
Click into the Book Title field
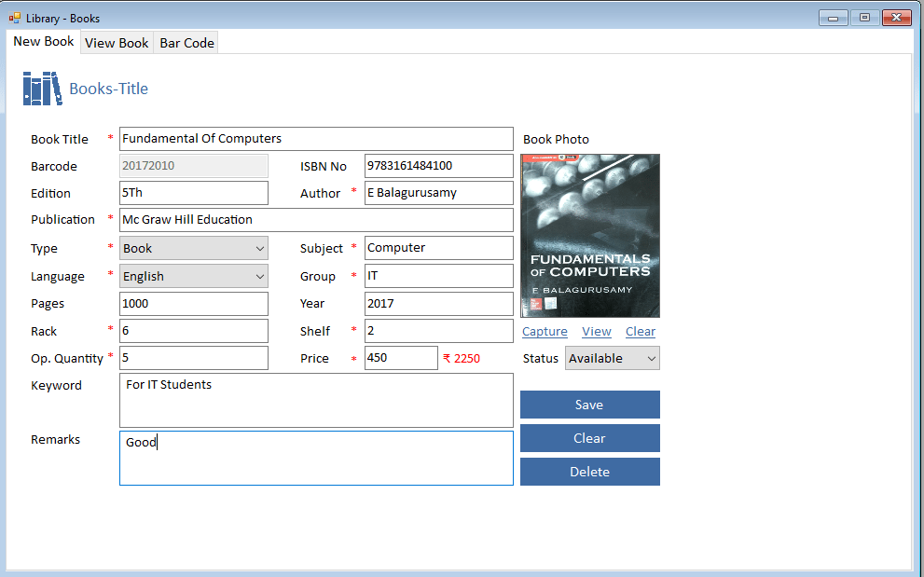(x=316, y=139)
